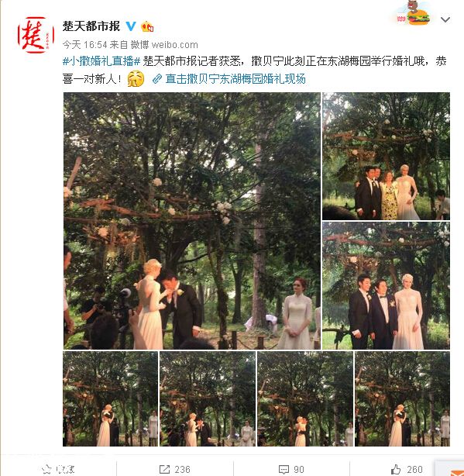
Task: Open the 楚天都市报 red avatar logo
Action: coord(36,35)
